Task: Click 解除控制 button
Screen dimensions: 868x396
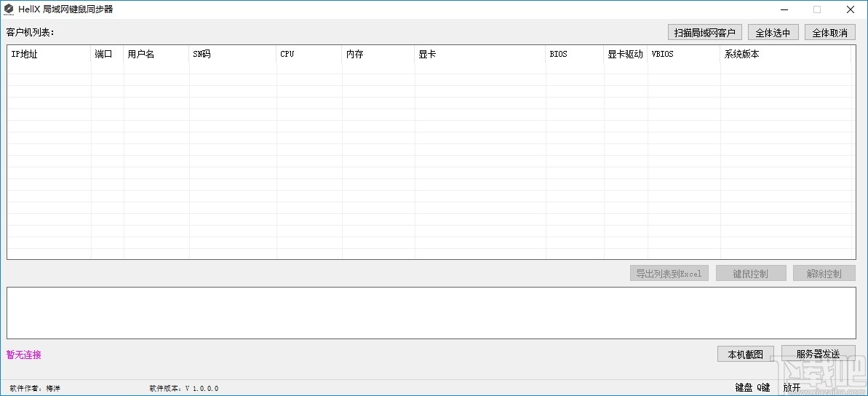Action: tap(824, 274)
